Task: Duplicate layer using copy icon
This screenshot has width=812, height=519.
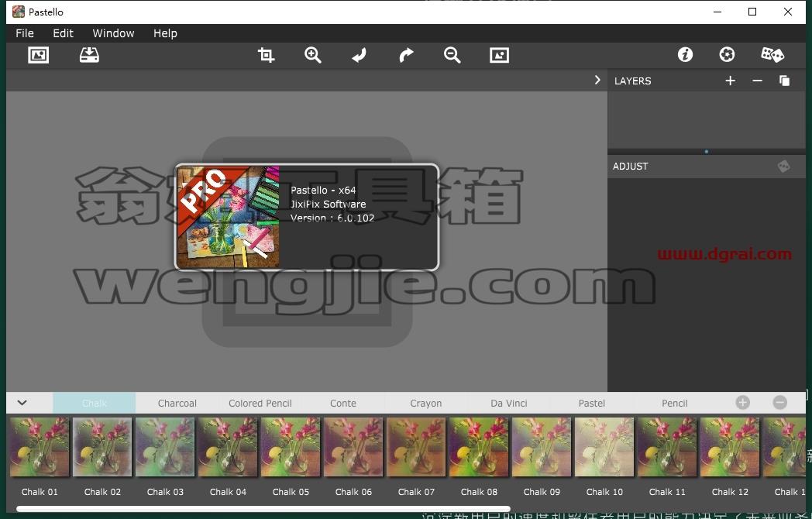Action: coord(785,81)
